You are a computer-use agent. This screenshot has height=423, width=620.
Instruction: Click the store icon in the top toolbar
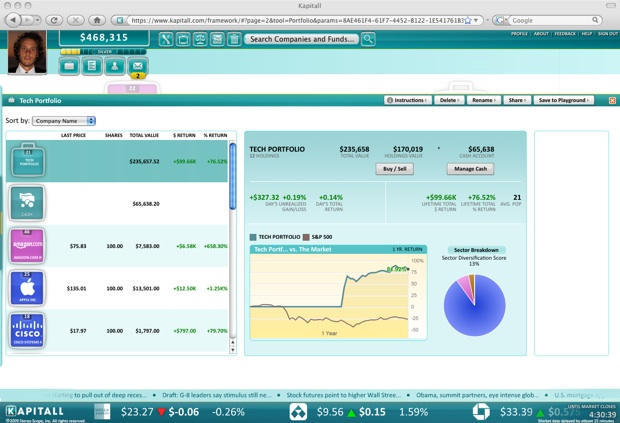tap(217, 39)
